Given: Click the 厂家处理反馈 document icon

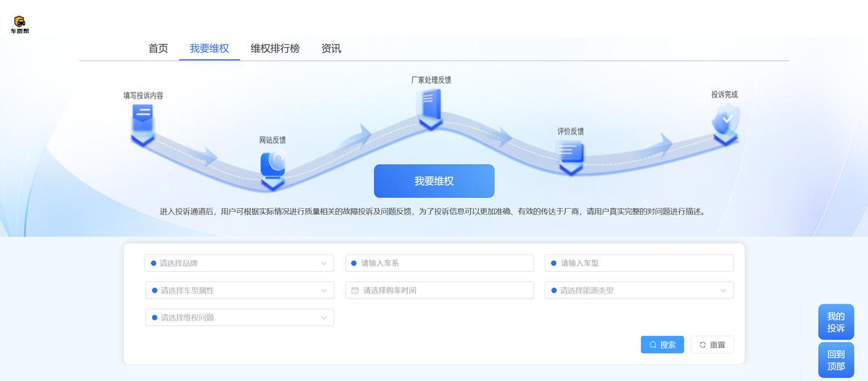Looking at the screenshot, I should pos(430,108).
